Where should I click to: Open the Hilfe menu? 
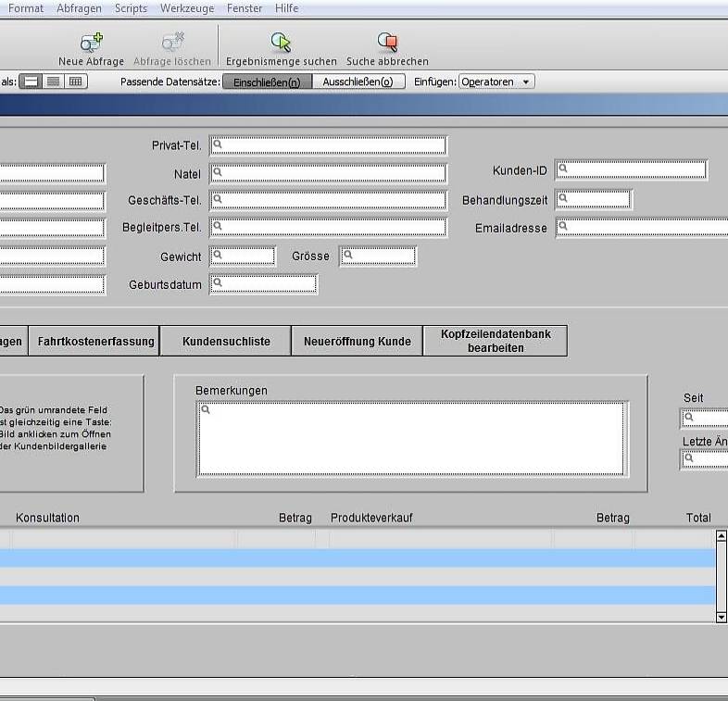click(286, 8)
